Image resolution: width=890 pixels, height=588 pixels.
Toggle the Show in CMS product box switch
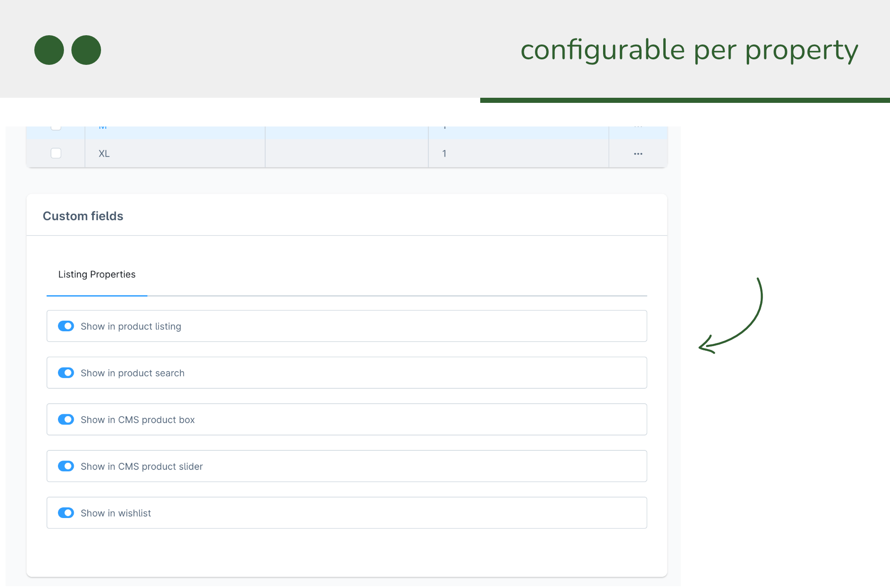tap(66, 420)
